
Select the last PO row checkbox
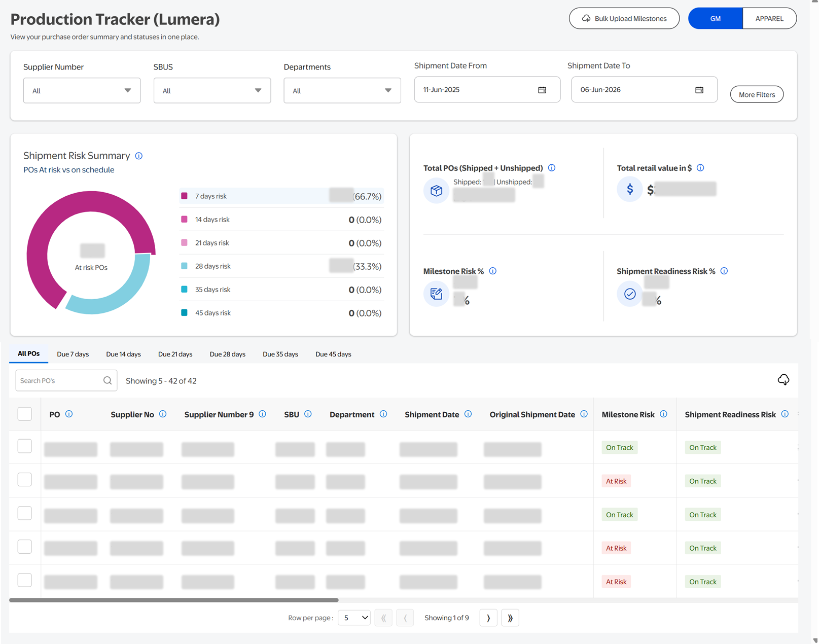click(x=24, y=580)
